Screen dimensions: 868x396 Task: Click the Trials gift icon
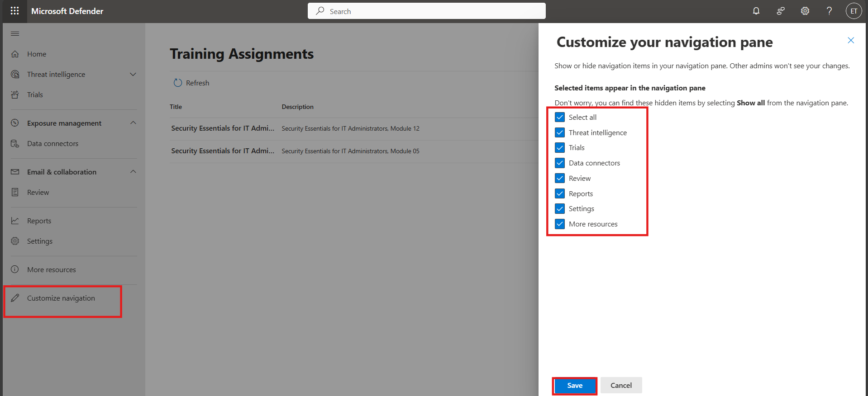pos(15,95)
